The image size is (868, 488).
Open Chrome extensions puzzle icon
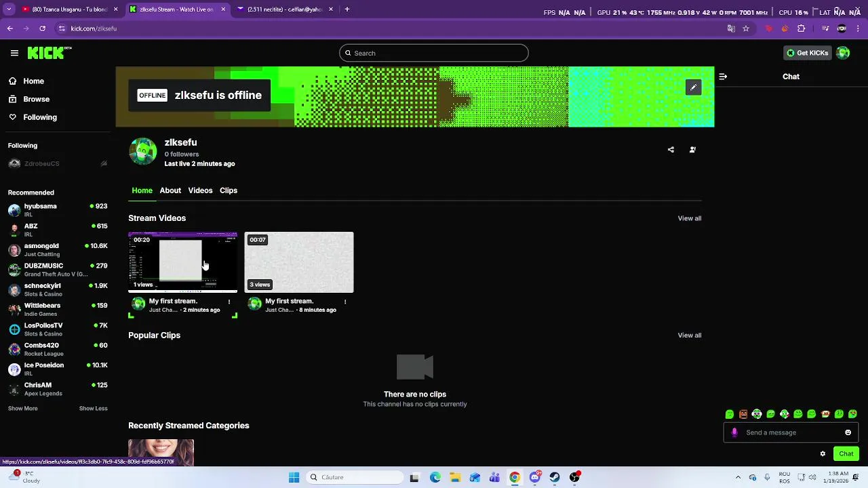[802, 28]
